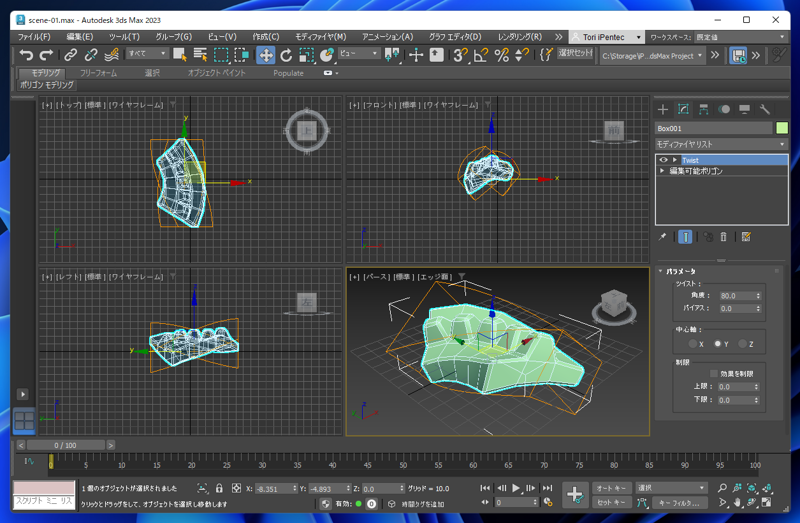This screenshot has height=523, width=800.
Task: Collapse the パラメータ rollout
Action: 680,271
